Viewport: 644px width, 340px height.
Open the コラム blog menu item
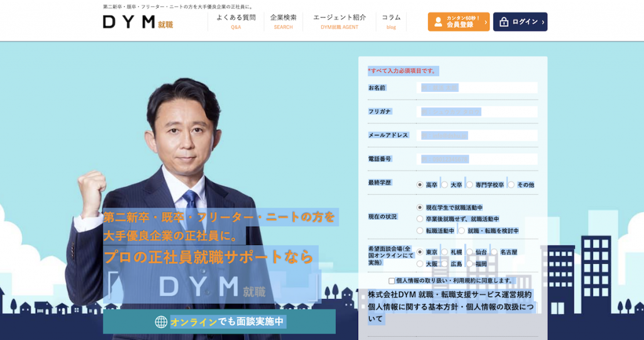pos(391,22)
